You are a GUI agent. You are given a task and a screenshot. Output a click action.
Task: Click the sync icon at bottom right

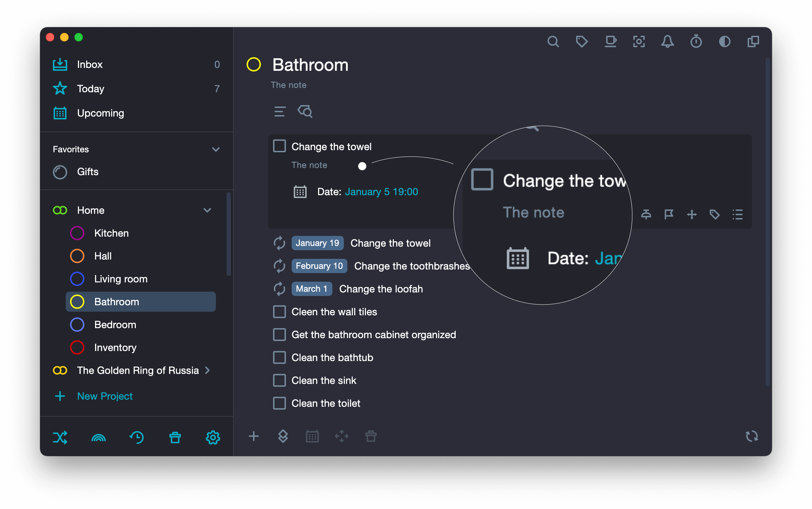pos(752,436)
